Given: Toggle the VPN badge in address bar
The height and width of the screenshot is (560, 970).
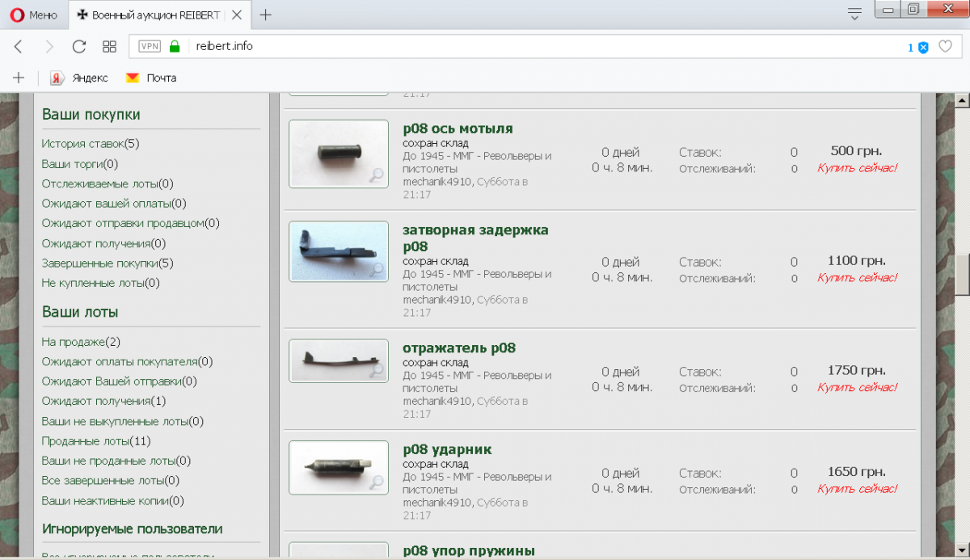Looking at the screenshot, I should [150, 47].
